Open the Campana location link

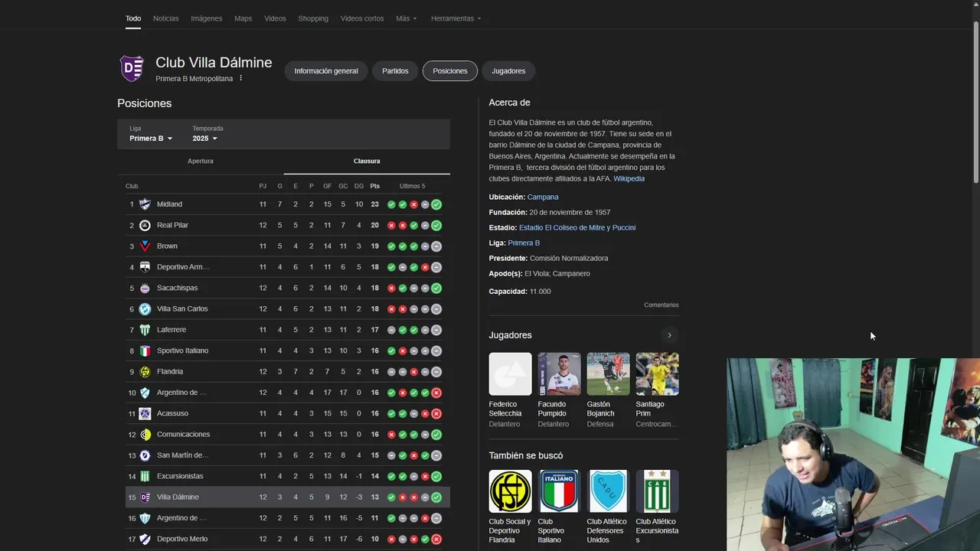(543, 197)
